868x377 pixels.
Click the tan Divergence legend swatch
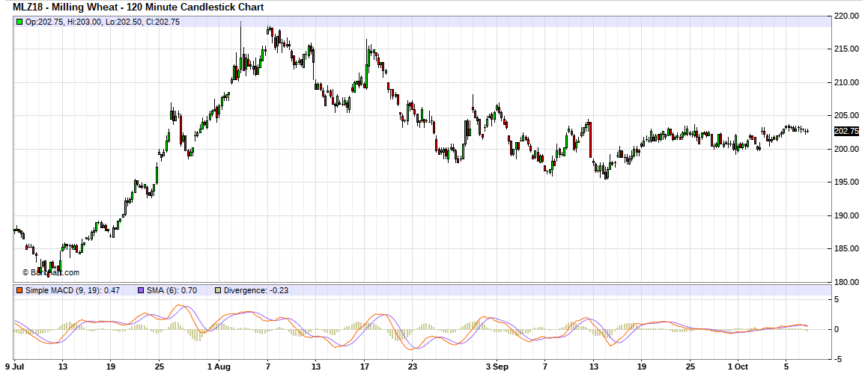pos(218,290)
